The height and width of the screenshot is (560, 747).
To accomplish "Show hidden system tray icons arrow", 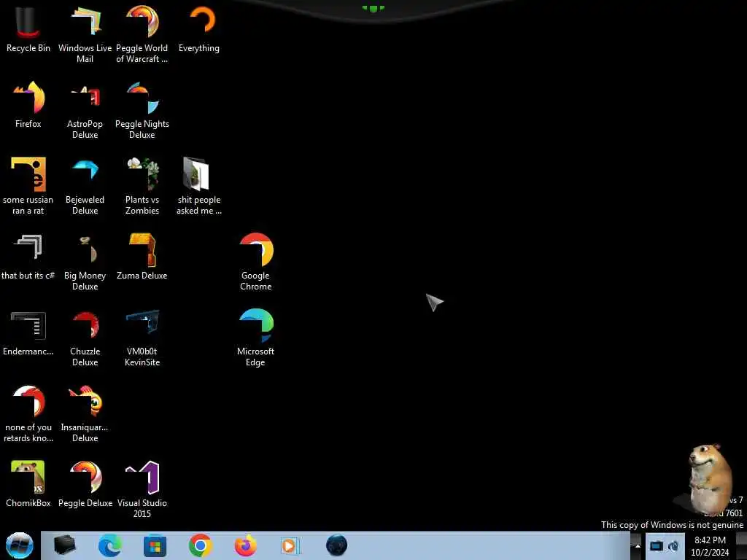I will [x=637, y=545].
